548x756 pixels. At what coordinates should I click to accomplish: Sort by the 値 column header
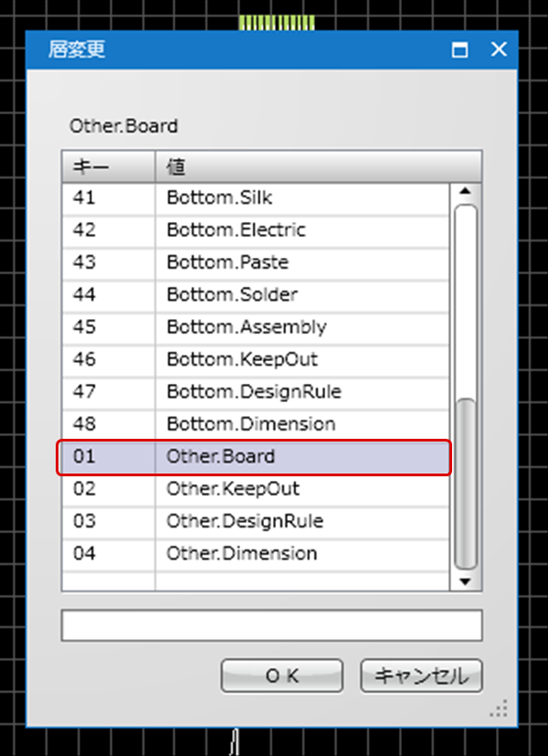pos(319,166)
